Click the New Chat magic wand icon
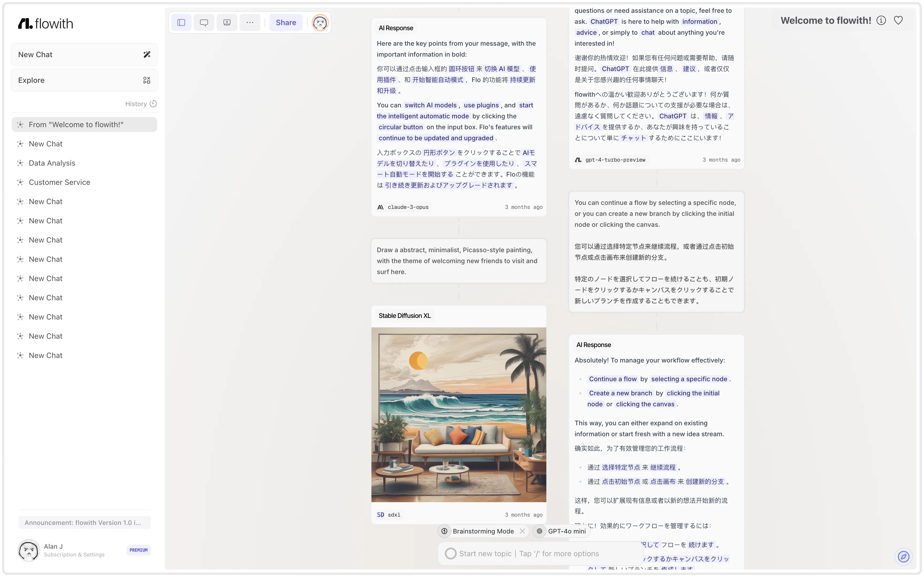Image resolution: width=924 pixels, height=577 pixels. pyautogui.click(x=147, y=54)
